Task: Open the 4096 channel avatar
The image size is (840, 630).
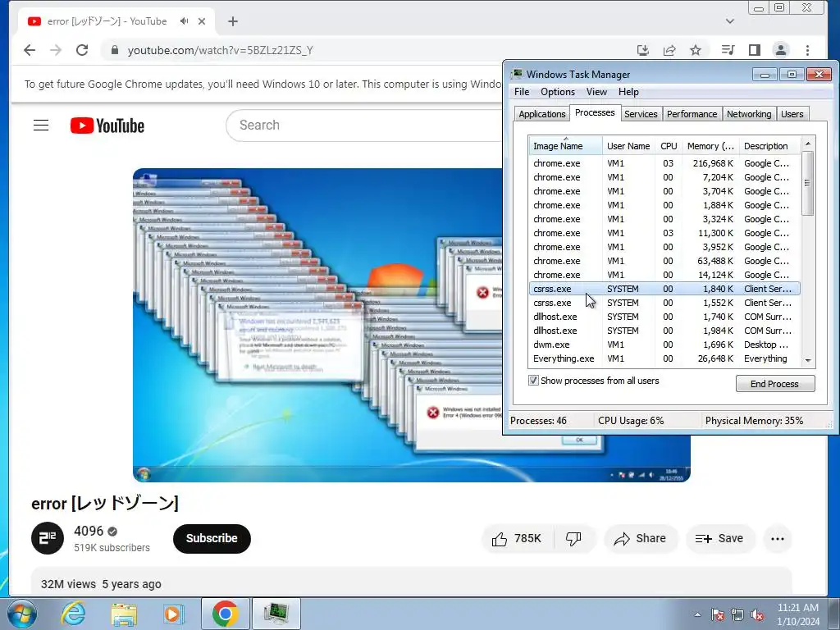Action: point(48,538)
